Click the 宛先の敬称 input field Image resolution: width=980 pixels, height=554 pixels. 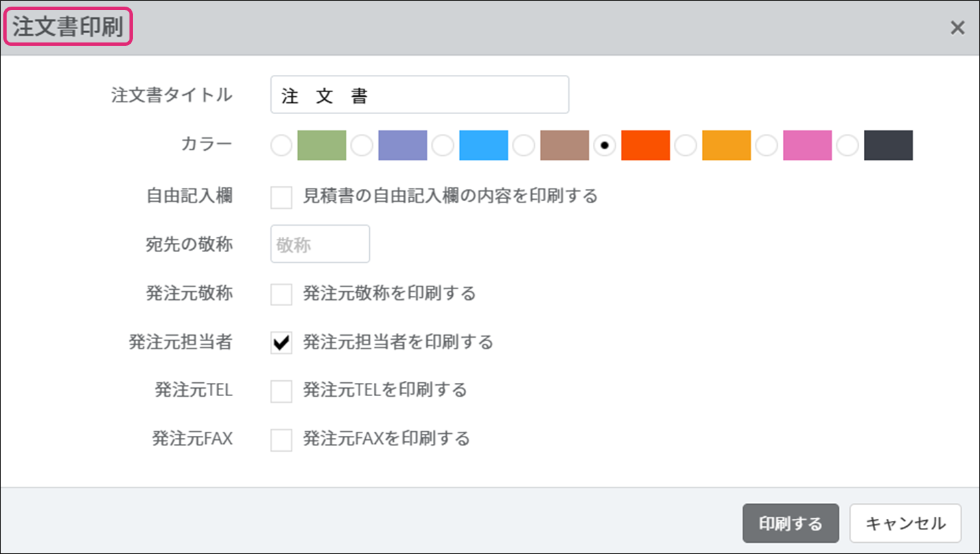(x=320, y=244)
